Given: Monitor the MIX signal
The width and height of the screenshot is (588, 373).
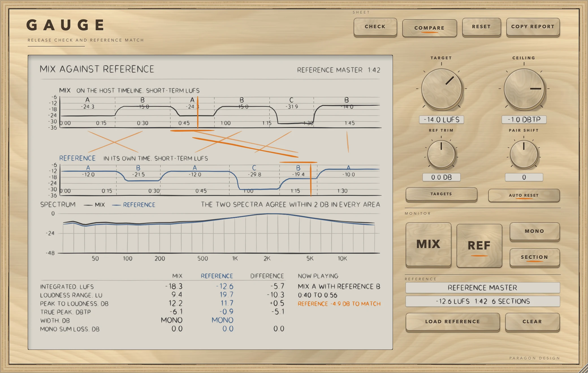Looking at the screenshot, I should 429,244.
